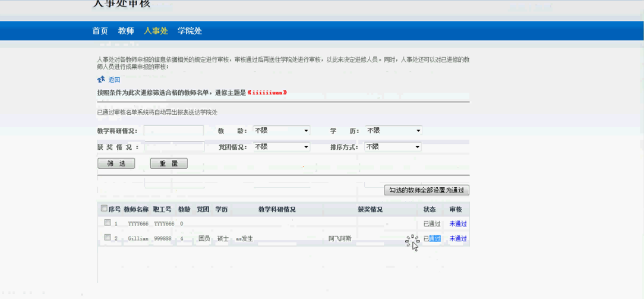Screen dimensions: 644x299
Task: Click the 审核 column header
Action: [x=456, y=209]
